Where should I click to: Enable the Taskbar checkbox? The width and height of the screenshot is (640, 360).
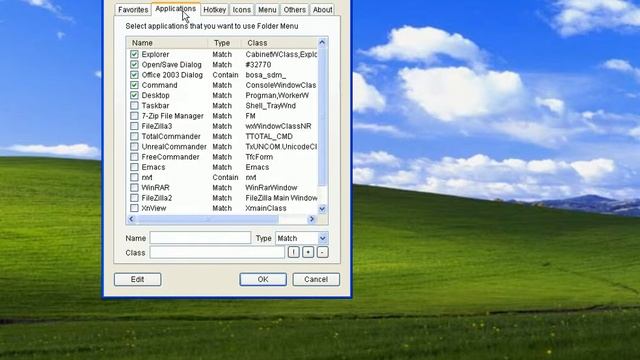click(x=134, y=105)
